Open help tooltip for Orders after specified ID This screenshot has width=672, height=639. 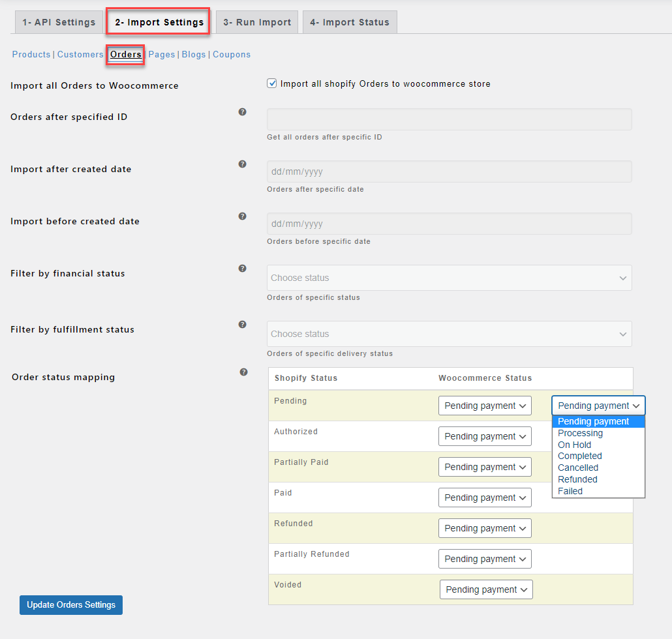coord(242,111)
